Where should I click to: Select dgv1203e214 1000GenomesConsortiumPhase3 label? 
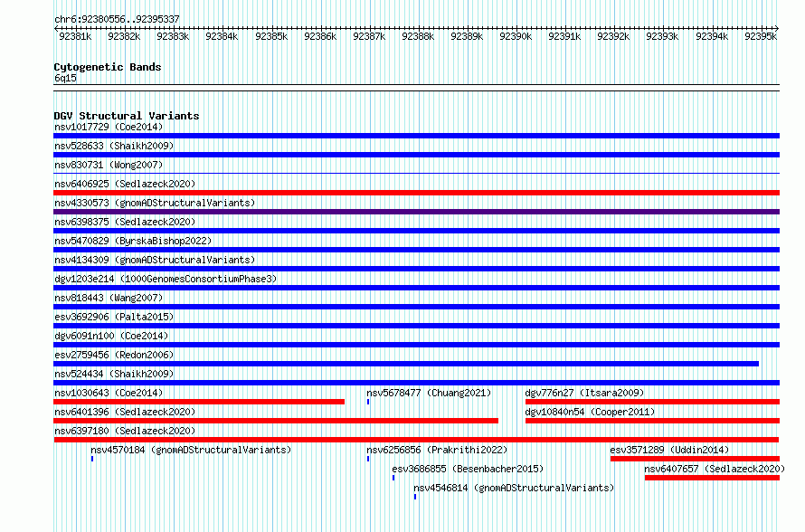pos(166,279)
